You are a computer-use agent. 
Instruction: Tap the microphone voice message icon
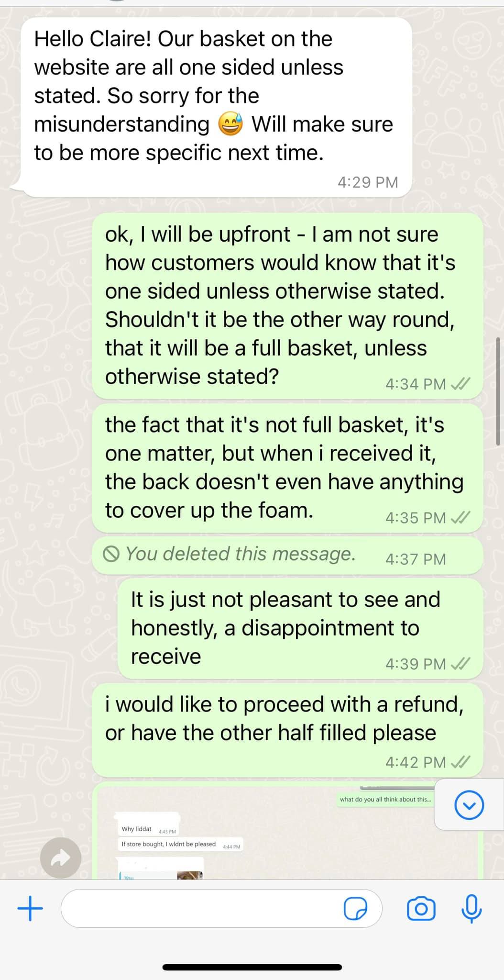coord(471,908)
